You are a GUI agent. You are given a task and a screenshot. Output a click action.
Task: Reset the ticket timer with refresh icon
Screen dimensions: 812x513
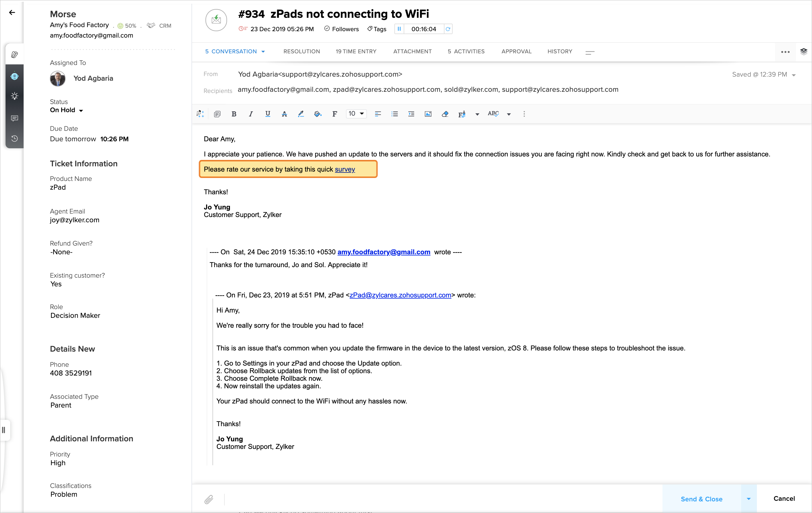(448, 29)
